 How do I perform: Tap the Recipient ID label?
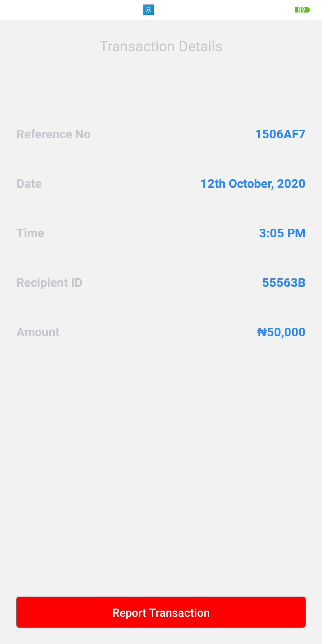tap(49, 283)
